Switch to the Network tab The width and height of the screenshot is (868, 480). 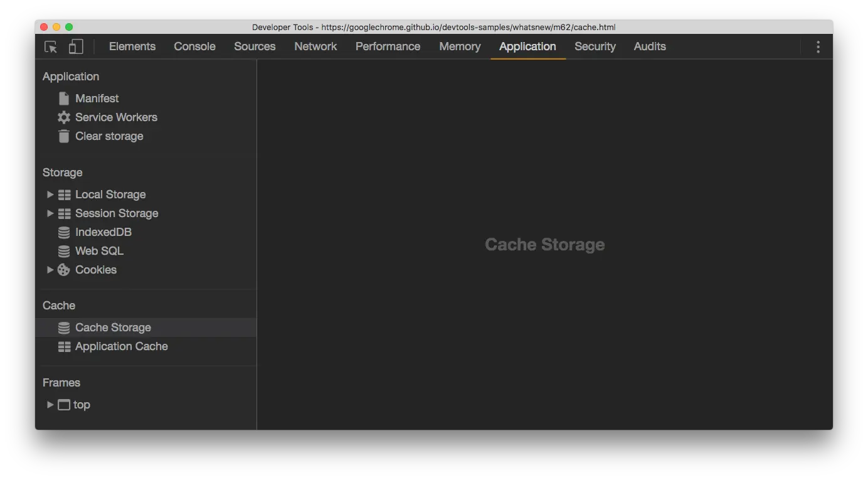(x=315, y=46)
